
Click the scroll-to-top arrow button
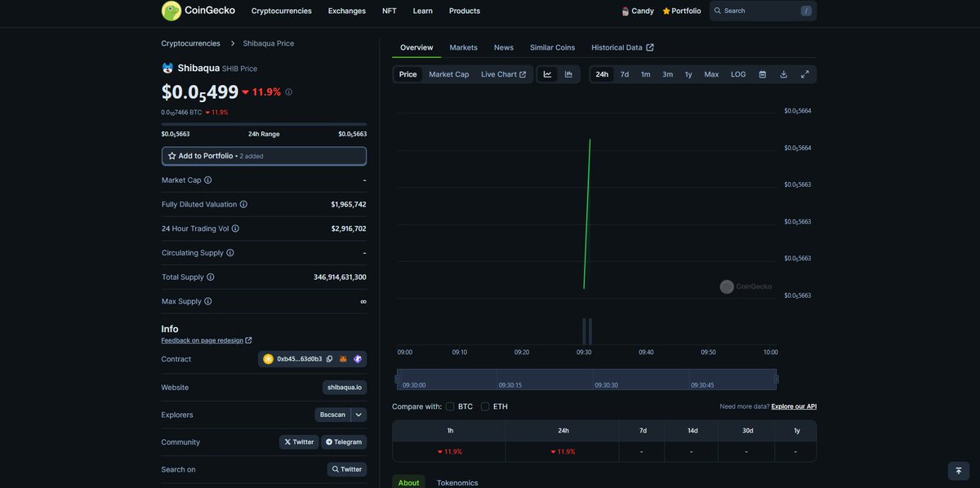coord(959,471)
